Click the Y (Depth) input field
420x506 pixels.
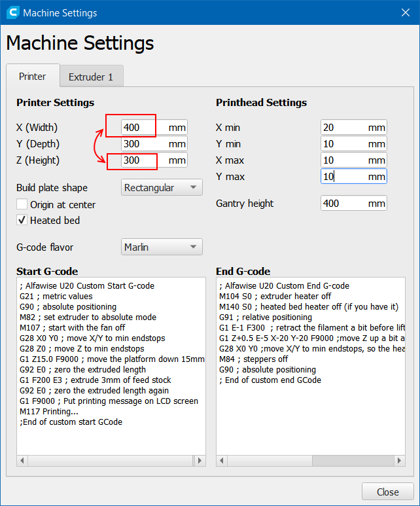pos(154,144)
